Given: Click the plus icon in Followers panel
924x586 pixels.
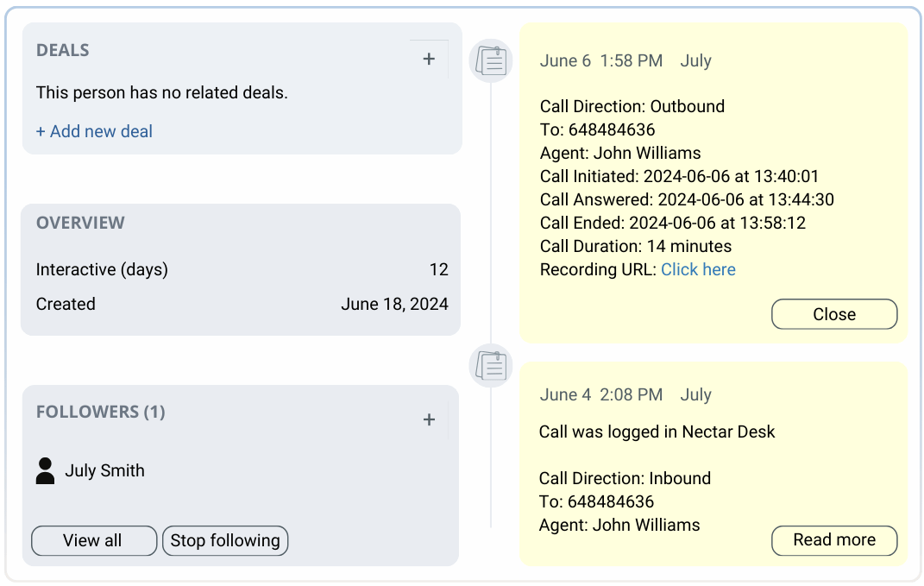Looking at the screenshot, I should click(x=429, y=419).
